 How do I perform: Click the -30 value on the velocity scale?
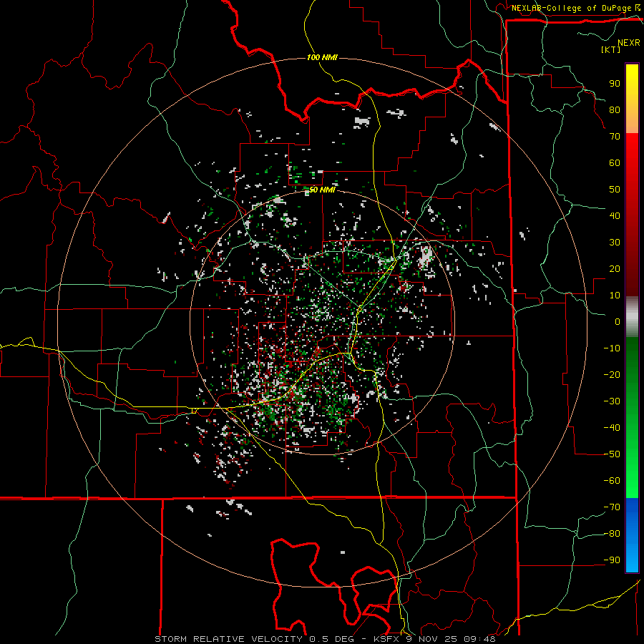(612, 401)
